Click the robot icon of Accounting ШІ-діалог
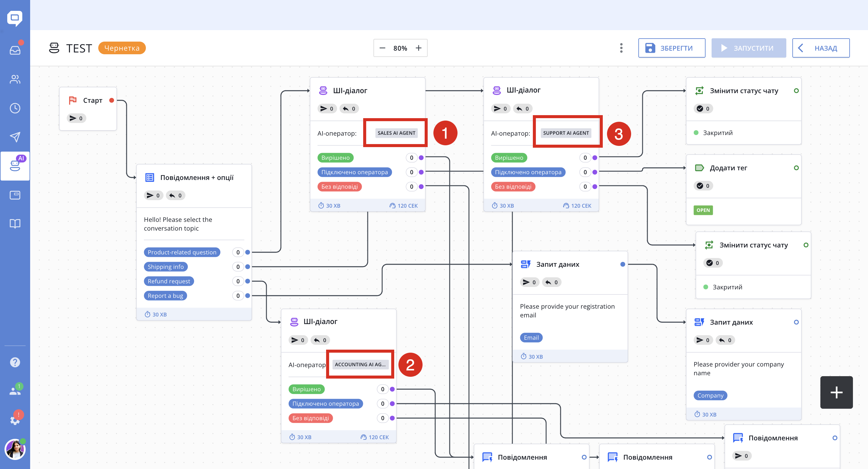The width and height of the screenshot is (868, 469). pyautogui.click(x=294, y=322)
